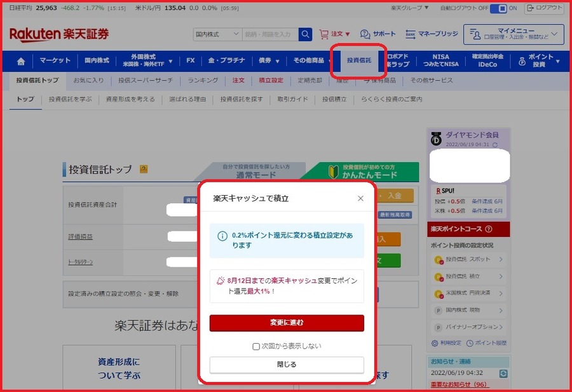This screenshot has width=572, height=392.
Task: Open the 積立設定 sub-tab
Action: coord(271,81)
